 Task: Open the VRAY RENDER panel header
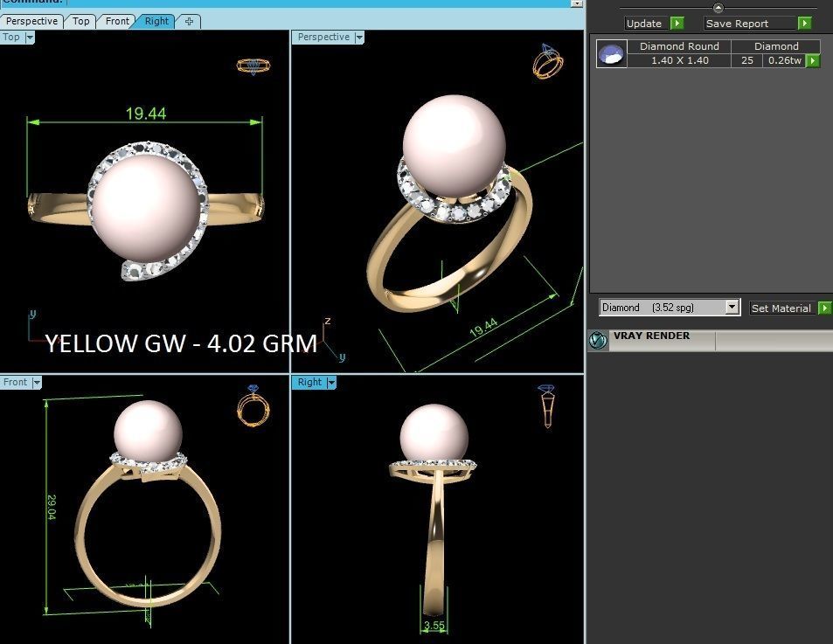[711, 340]
